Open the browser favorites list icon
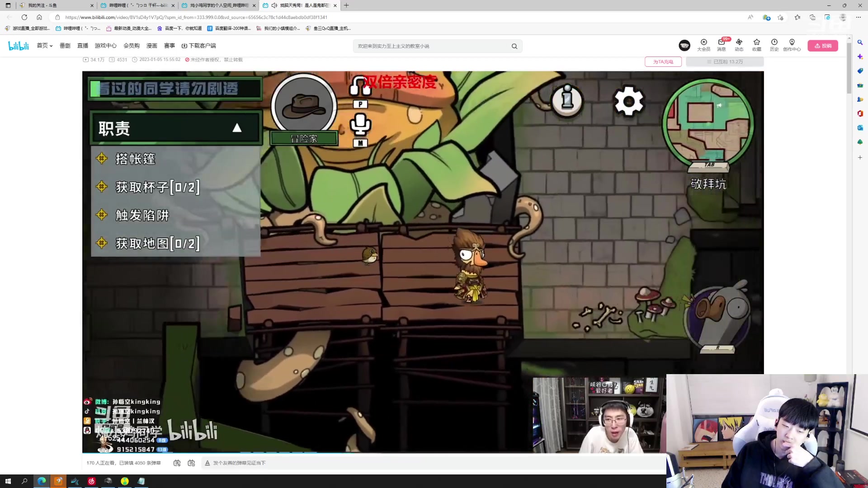This screenshot has width=868, height=488. point(797,17)
